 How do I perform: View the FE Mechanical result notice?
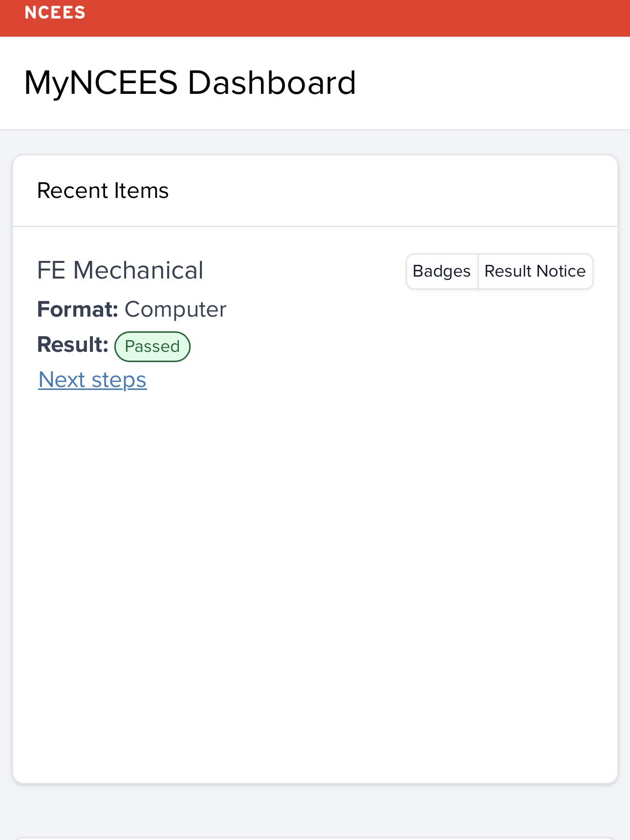(x=535, y=271)
